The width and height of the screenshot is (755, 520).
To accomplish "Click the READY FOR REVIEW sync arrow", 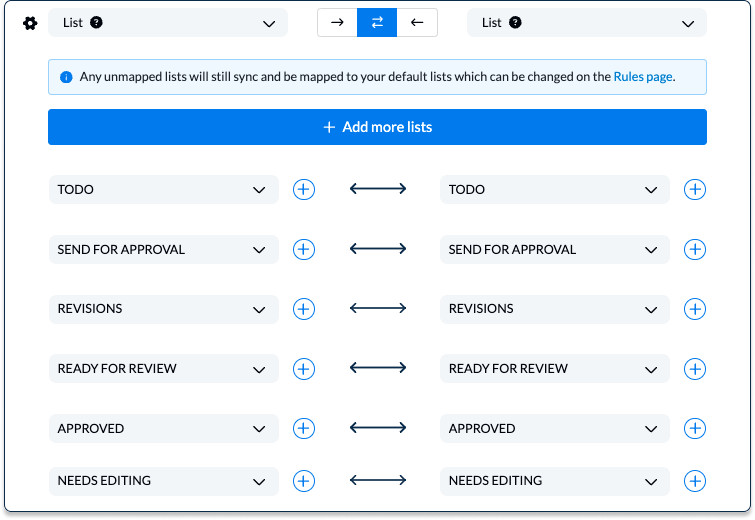I will click(x=378, y=368).
